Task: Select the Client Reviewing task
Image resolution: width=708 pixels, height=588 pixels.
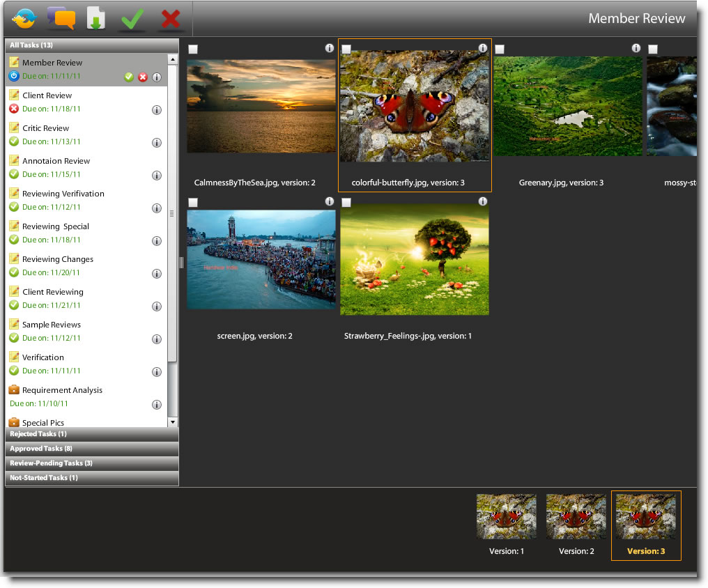Action: pyautogui.click(x=86, y=299)
